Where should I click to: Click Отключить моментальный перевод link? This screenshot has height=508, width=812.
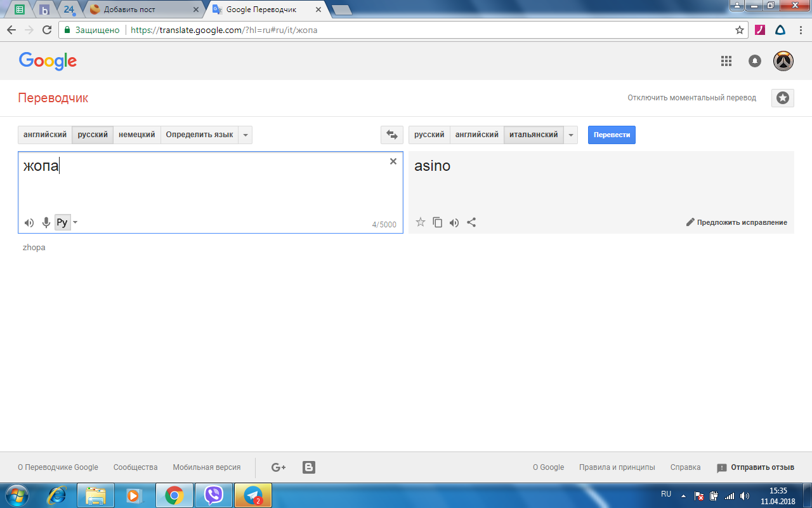coord(692,98)
